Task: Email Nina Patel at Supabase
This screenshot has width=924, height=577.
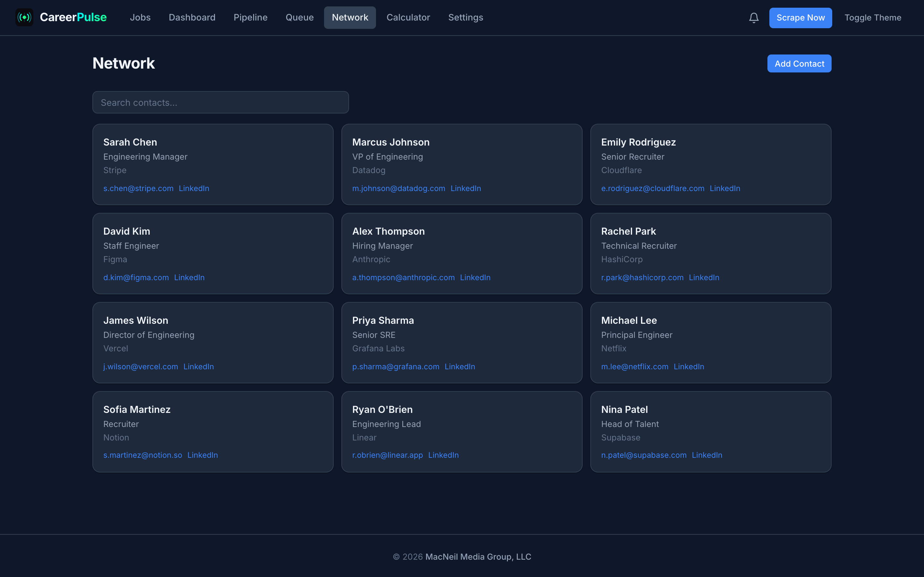Action: [x=644, y=455]
